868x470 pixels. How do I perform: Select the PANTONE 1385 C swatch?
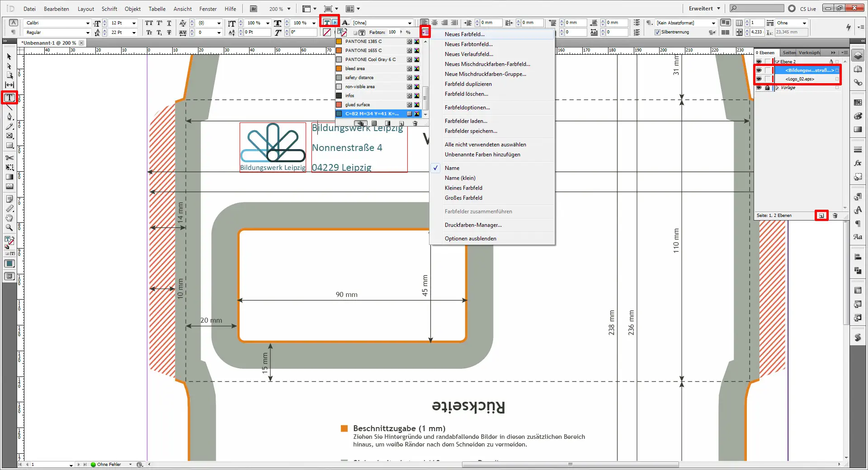pyautogui.click(x=363, y=42)
